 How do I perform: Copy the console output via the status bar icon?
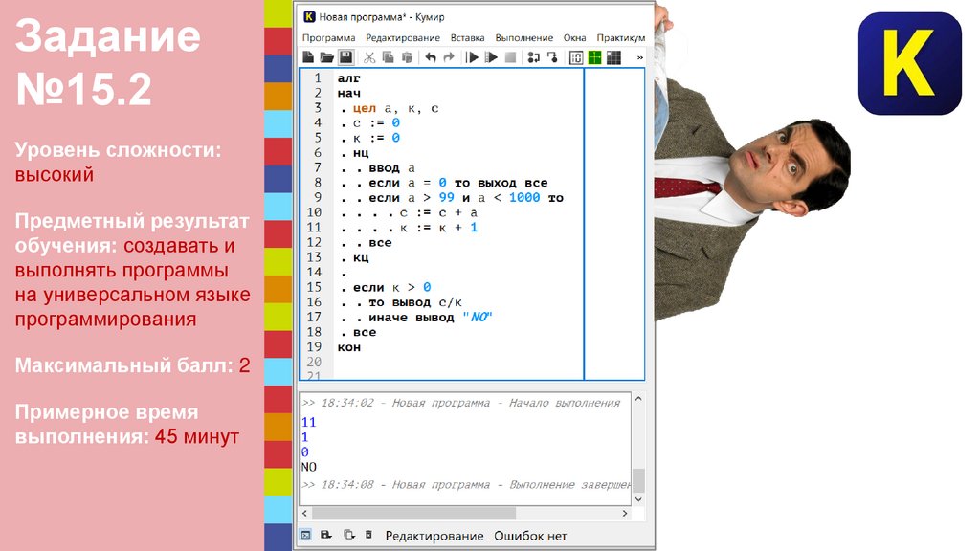[348, 535]
